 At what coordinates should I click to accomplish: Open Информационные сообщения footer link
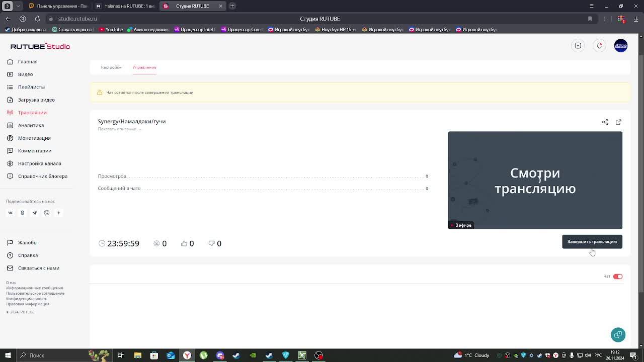35,288
